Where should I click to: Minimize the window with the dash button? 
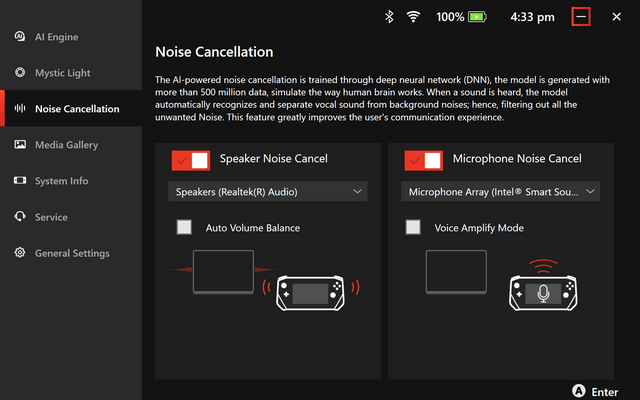click(581, 17)
